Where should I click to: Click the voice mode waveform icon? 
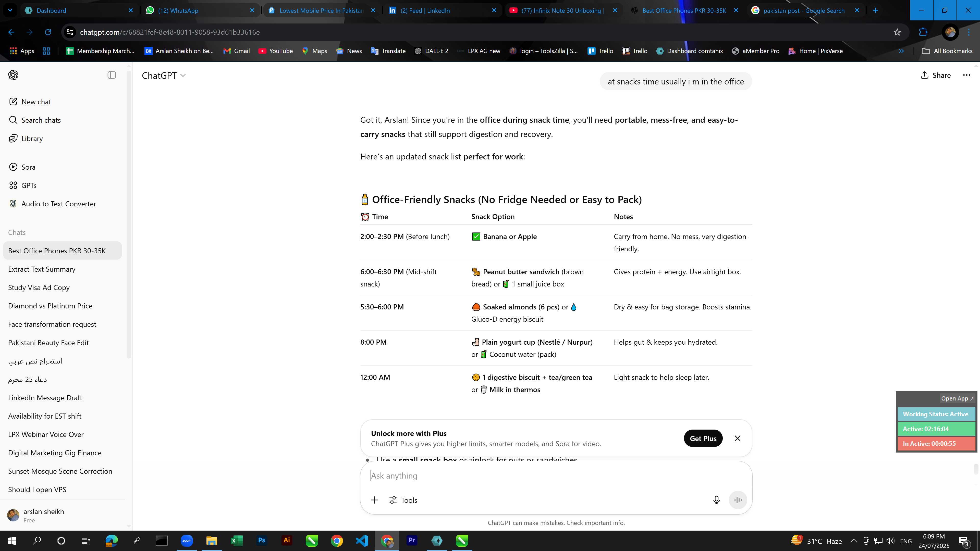tap(738, 500)
